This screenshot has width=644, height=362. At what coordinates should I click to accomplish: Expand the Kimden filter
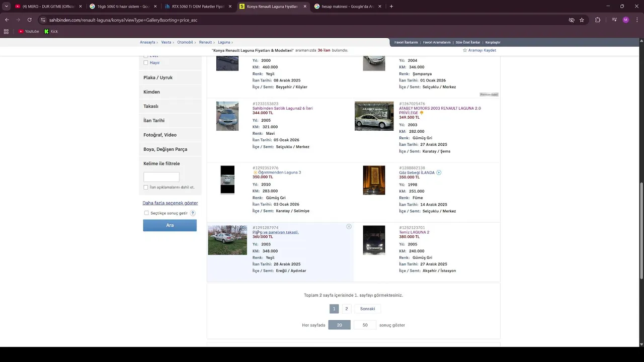click(170, 92)
